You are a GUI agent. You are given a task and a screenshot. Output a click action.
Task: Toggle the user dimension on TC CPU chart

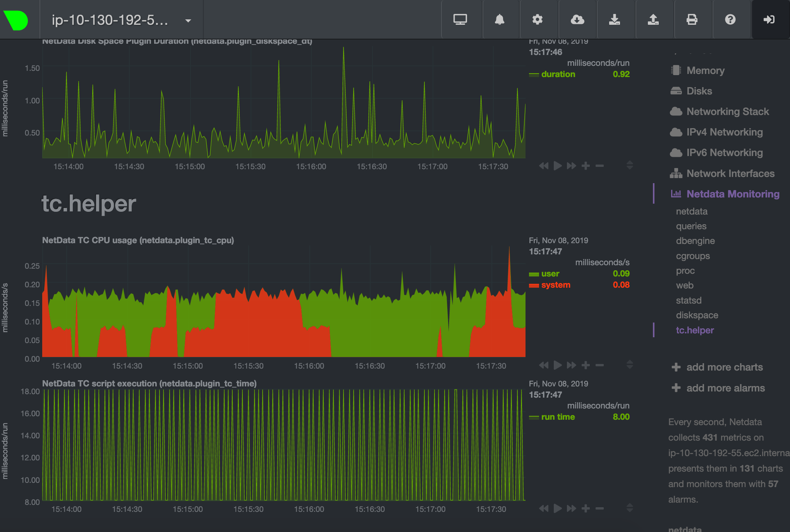tap(550, 273)
